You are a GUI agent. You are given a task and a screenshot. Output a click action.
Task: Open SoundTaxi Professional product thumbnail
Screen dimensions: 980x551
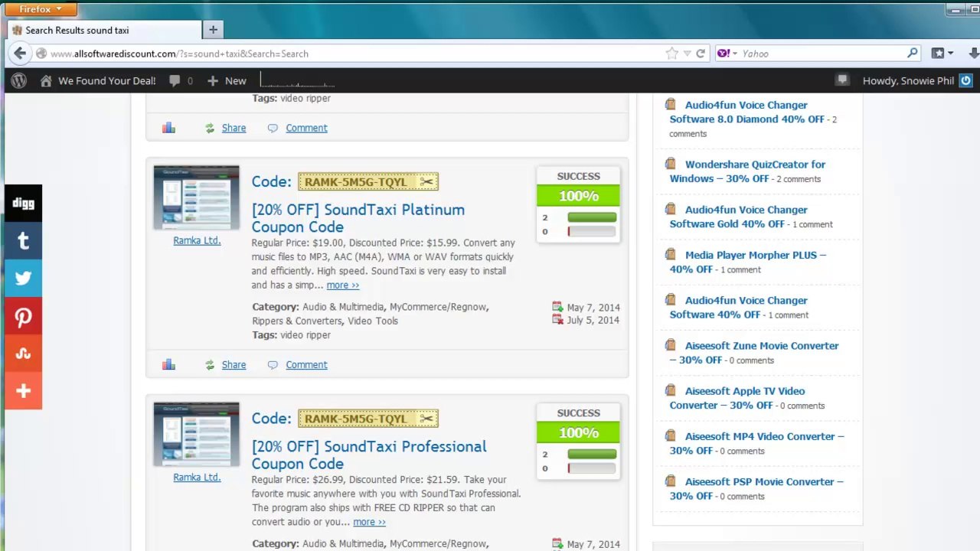(197, 434)
